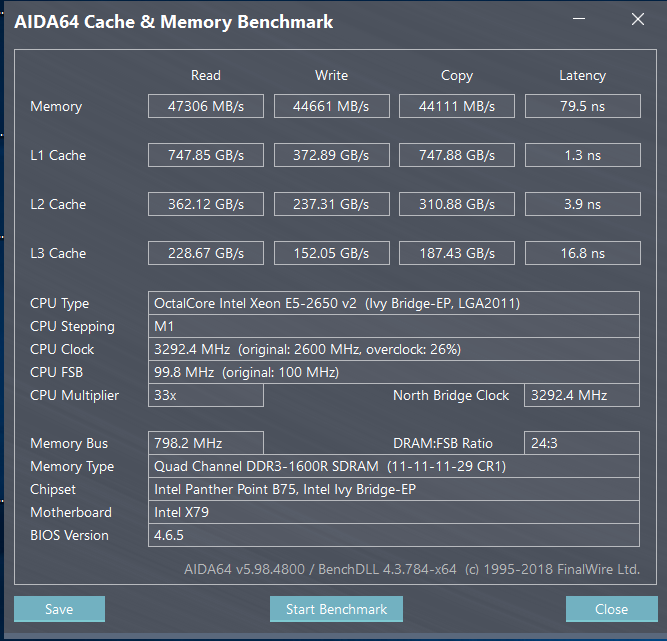Image resolution: width=667 pixels, height=641 pixels.
Task: Click the North Bridge Clock value
Action: (x=582, y=395)
